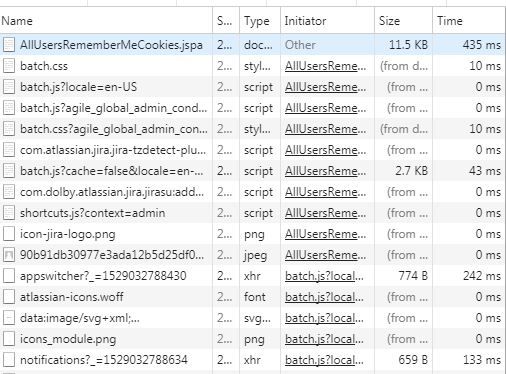Click the icon beside appswitcher?_=1529032788430
Viewport: 506px width, 374px height.
click(x=9, y=276)
